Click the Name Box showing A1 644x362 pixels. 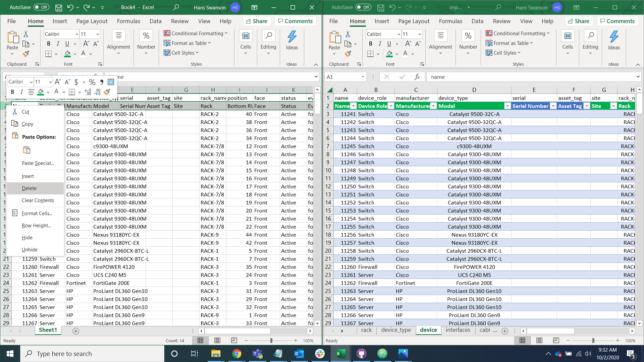[x=345, y=77]
